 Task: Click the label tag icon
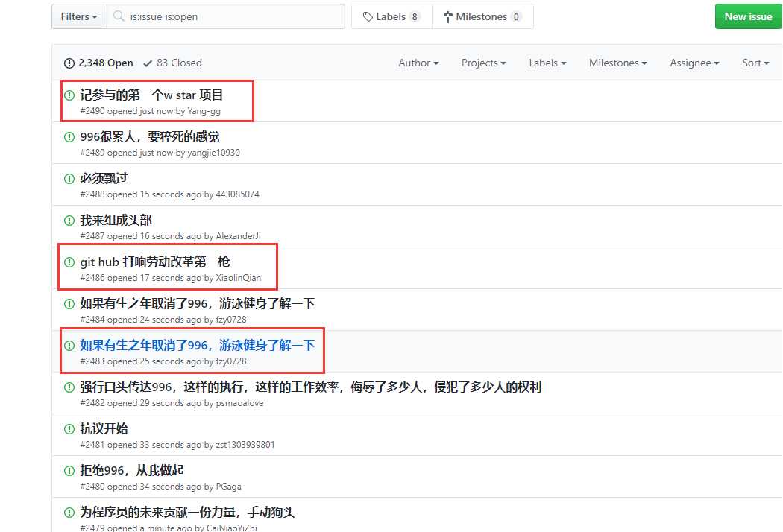click(x=368, y=17)
